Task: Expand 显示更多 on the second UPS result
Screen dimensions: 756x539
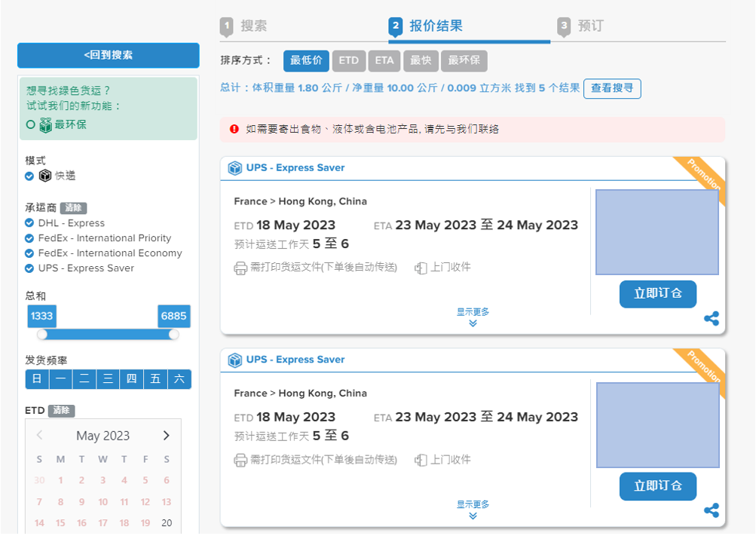Action: tap(473, 510)
